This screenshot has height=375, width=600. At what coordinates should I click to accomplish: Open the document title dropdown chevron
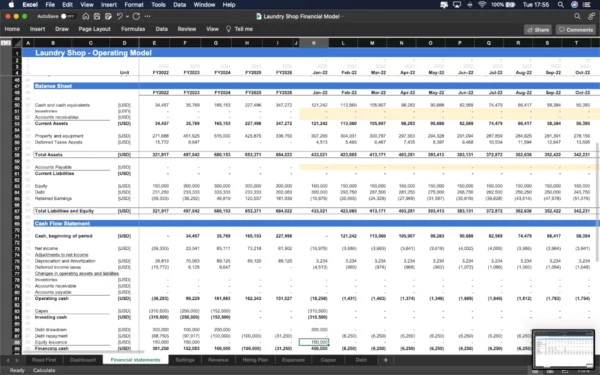tap(342, 16)
